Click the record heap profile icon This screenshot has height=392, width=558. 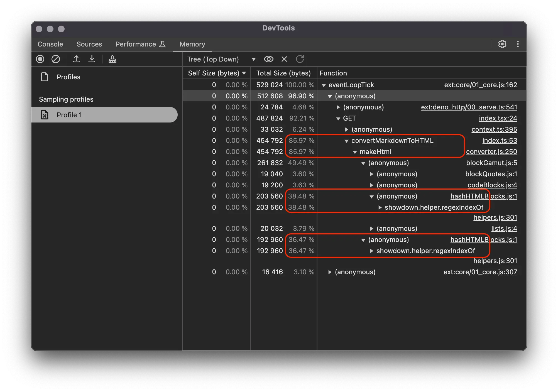(x=40, y=59)
